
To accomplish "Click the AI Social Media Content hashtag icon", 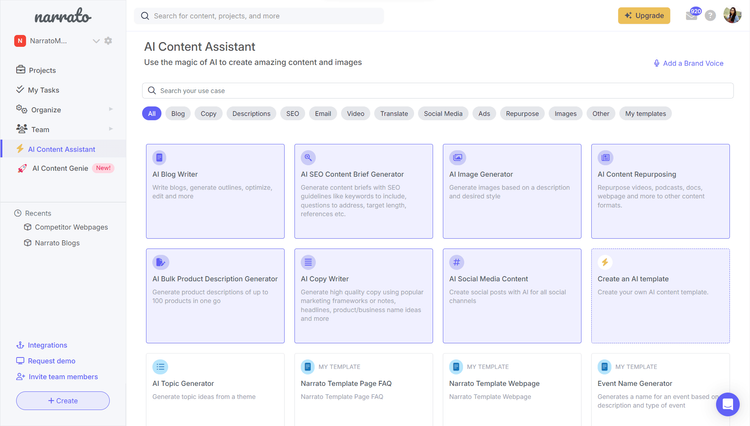I will click(456, 262).
